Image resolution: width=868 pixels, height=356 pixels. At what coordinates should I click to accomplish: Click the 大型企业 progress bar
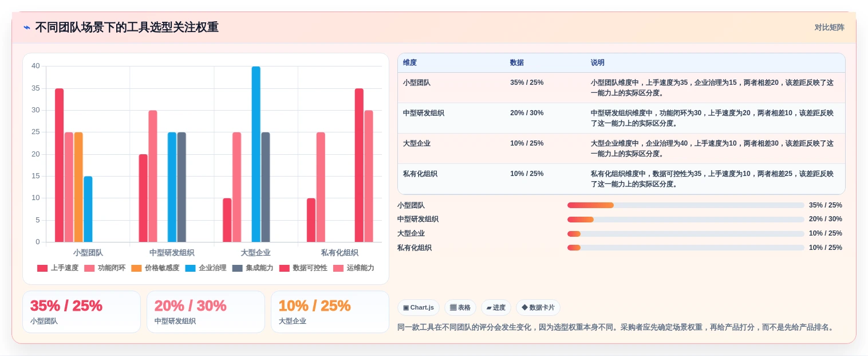coord(686,234)
